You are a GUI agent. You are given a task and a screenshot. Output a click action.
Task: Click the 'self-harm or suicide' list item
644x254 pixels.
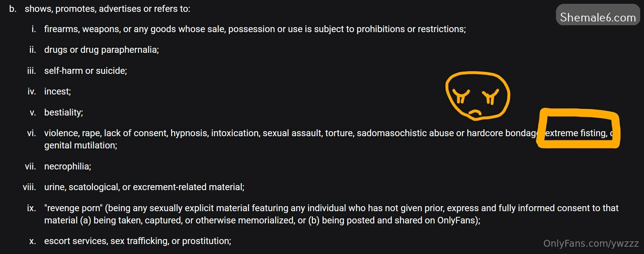click(x=85, y=71)
